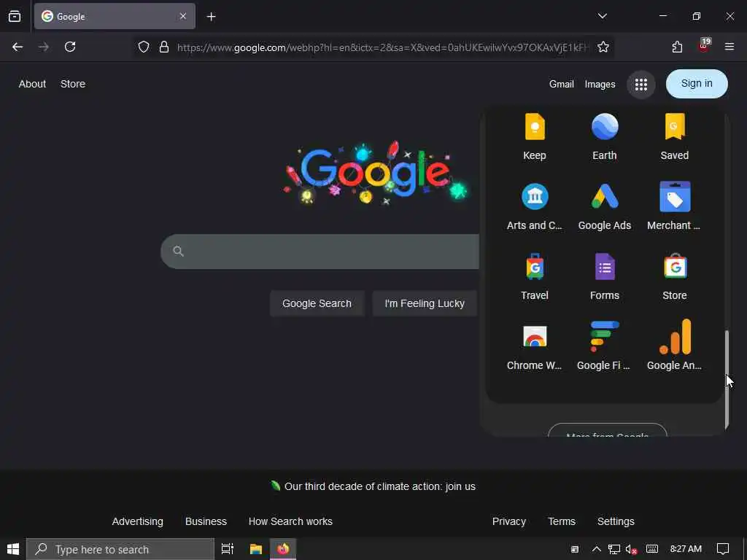The width and height of the screenshot is (747, 560).
Task: Open notification action center
Action: point(723,549)
